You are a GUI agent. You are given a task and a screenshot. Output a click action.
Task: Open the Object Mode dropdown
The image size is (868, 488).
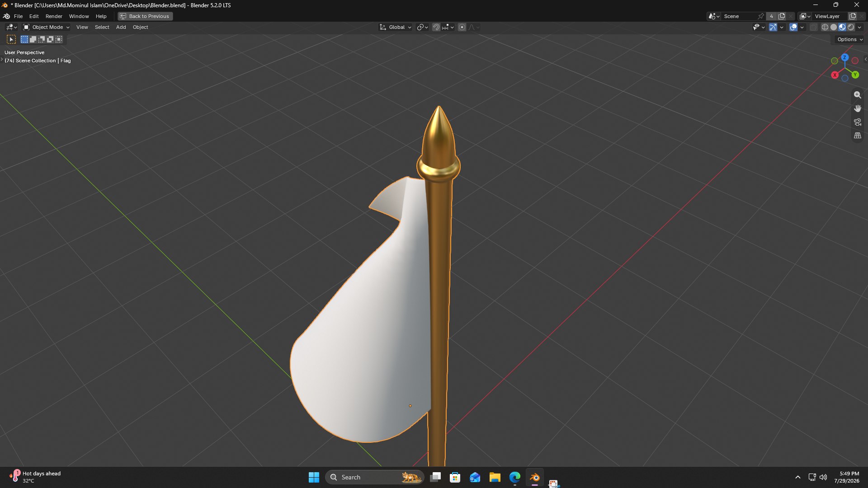click(46, 27)
